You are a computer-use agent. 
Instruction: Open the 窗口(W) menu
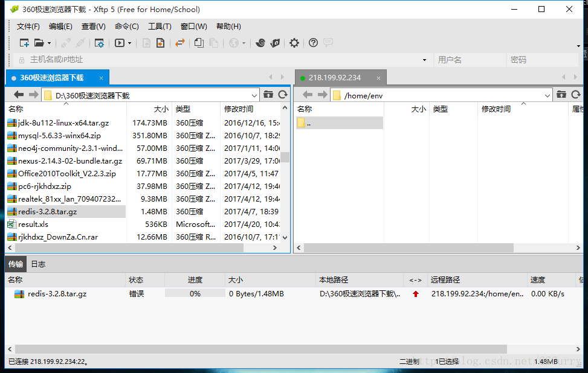click(x=193, y=27)
